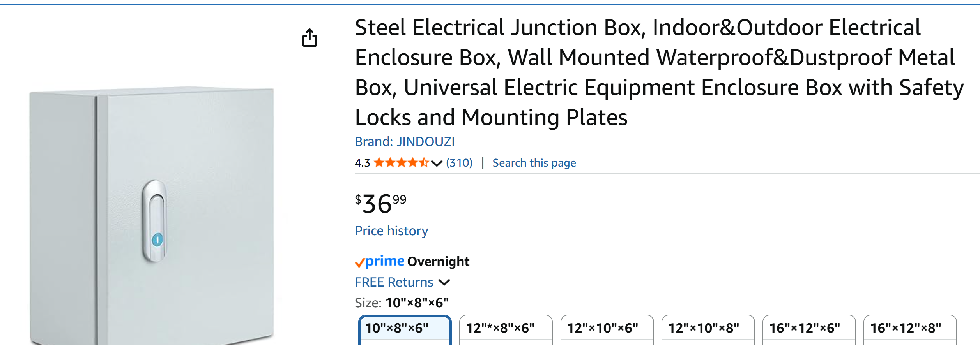Image resolution: width=980 pixels, height=345 pixels.
Task: Click the Overnight delivery label
Action: [x=438, y=261]
